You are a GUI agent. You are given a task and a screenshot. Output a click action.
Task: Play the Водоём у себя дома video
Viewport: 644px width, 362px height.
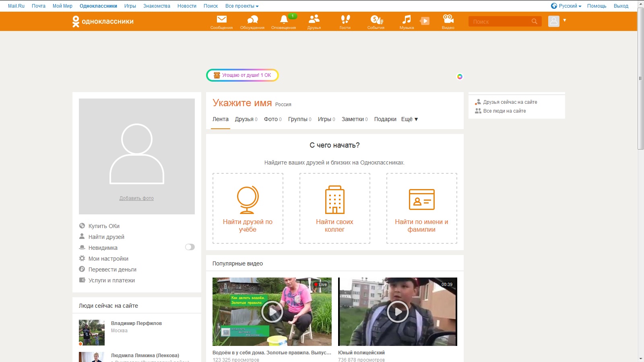pos(272,312)
